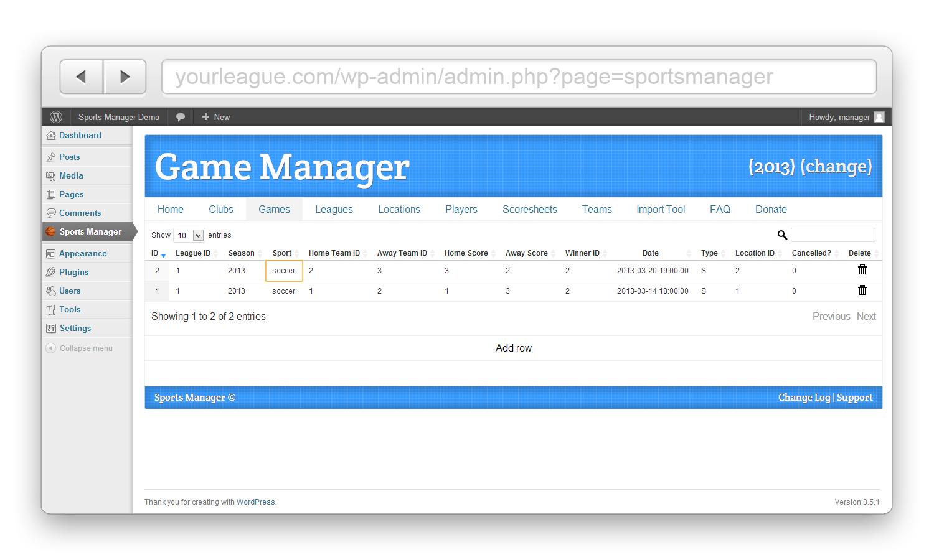
Task: Click the Comments sidebar icon
Action: (51, 213)
